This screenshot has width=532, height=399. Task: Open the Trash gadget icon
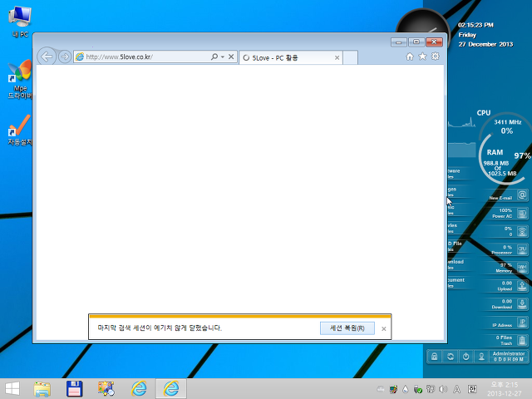[522, 340]
